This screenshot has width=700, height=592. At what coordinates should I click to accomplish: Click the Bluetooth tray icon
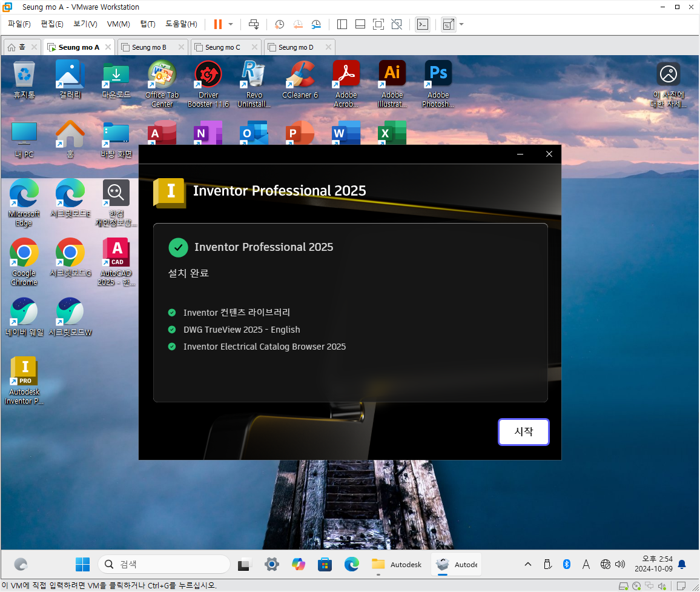[x=567, y=564]
